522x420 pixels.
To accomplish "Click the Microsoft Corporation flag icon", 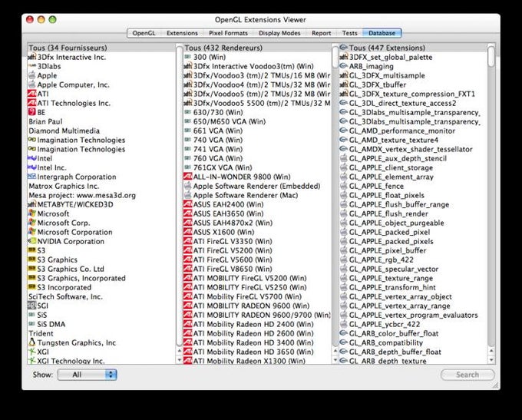I will (32, 232).
